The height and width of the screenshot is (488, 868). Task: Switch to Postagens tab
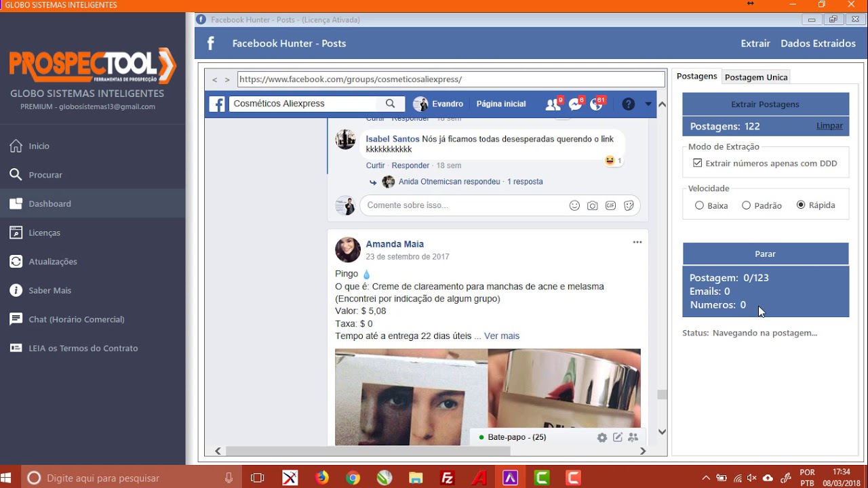pyautogui.click(x=696, y=77)
